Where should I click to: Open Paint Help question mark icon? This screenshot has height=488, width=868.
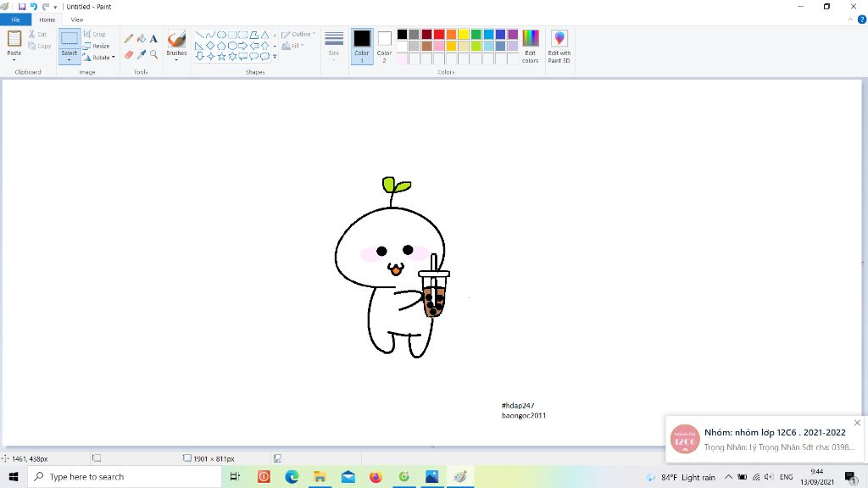click(862, 19)
